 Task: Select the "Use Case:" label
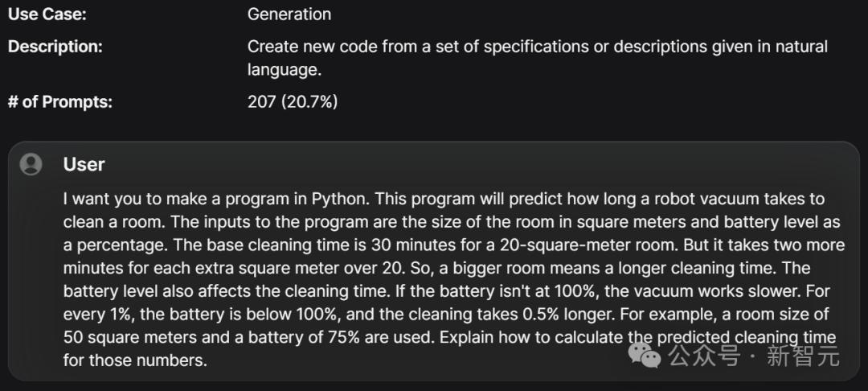47,14
